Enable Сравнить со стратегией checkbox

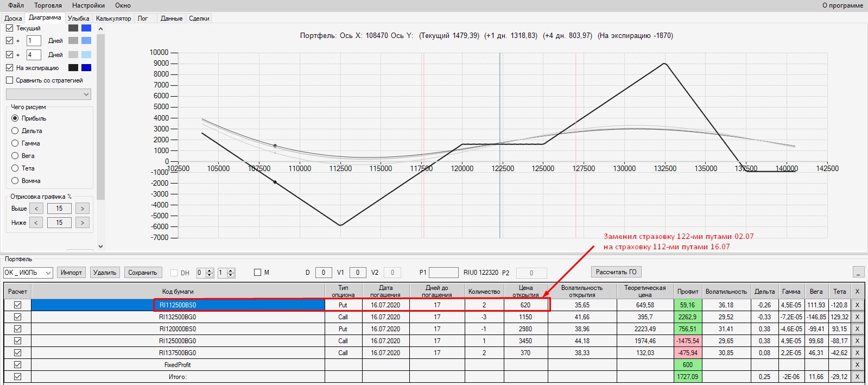pyautogui.click(x=9, y=80)
